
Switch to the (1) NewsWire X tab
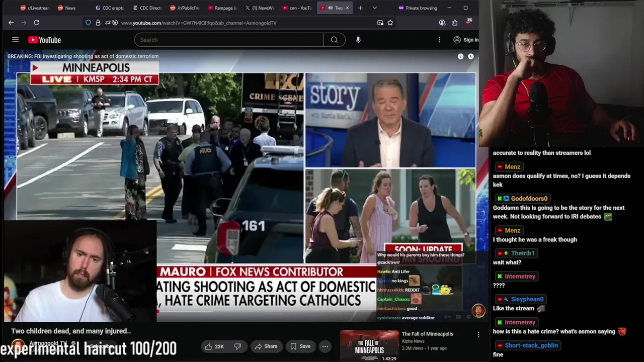[x=260, y=8]
